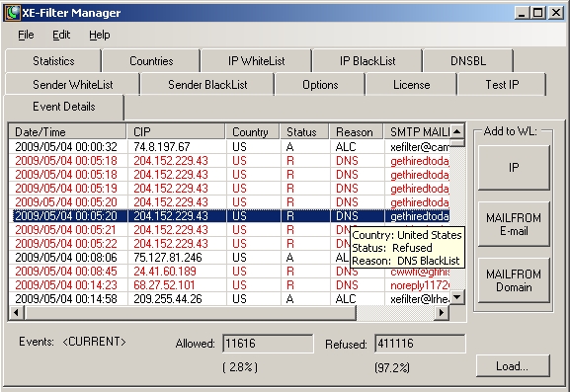The image size is (570, 392).
Task: Select the row with IP 209.255.44.26
Action: [x=229, y=298]
